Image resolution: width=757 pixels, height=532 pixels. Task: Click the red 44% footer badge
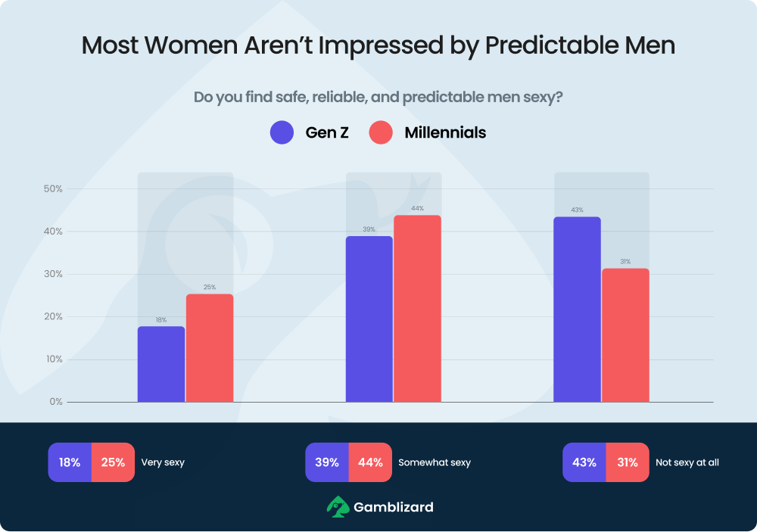tap(370, 462)
